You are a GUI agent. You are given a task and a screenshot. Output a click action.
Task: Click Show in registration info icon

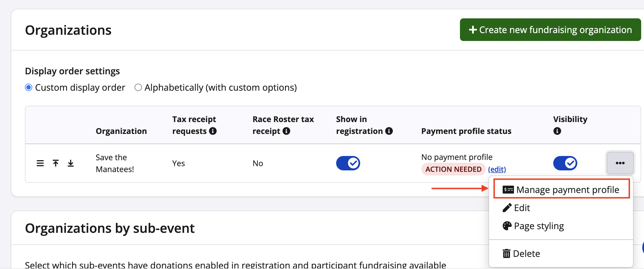389,131
